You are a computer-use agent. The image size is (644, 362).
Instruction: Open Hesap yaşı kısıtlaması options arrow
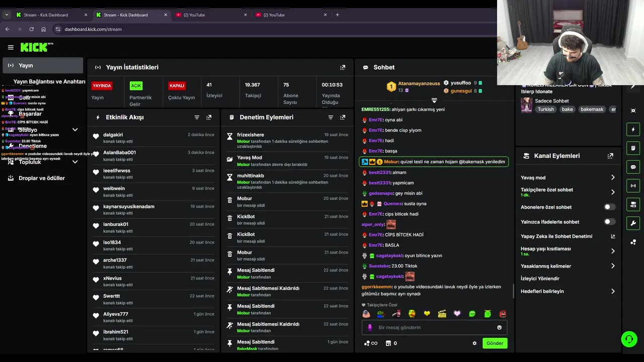pos(612,251)
